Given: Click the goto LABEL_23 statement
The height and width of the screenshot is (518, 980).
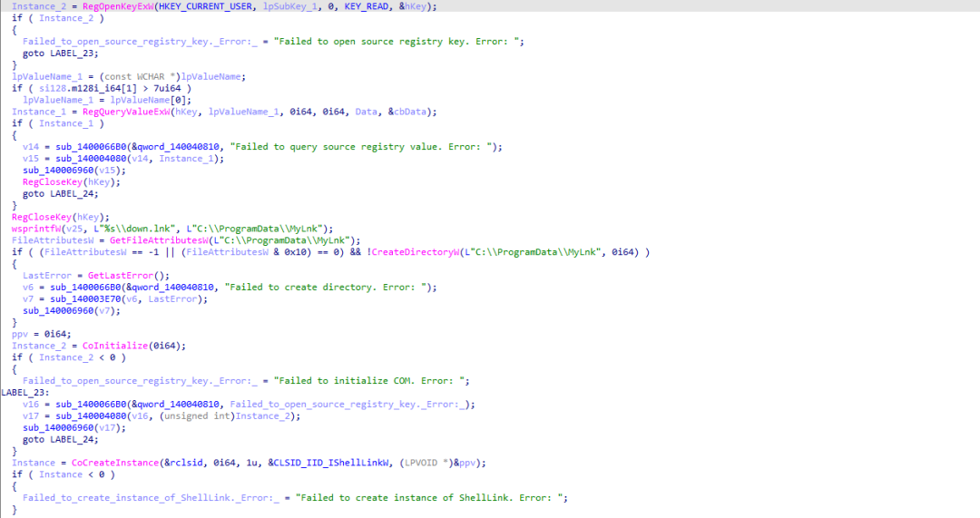Looking at the screenshot, I should (x=61, y=54).
